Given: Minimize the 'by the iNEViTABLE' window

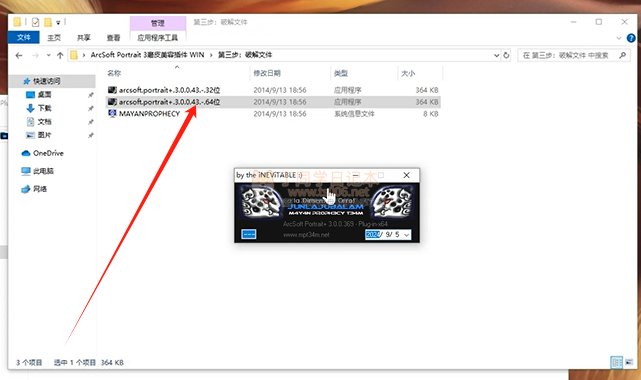Looking at the screenshot, I should point(356,175).
